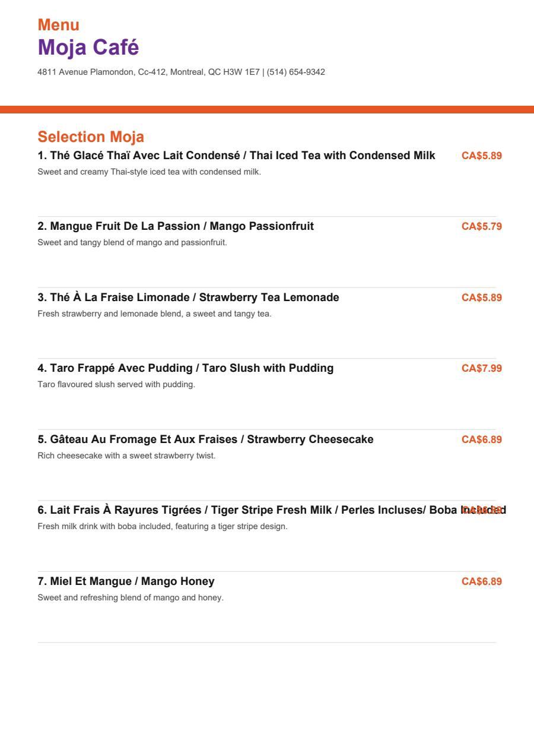The image size is (534, 756).
Task: Select Strawberry Cheesecake menu item
Action: tap(206, 439)
